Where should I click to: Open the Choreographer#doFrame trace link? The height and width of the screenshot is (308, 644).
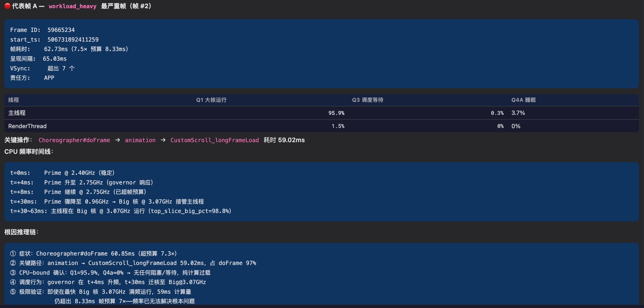coord(74,140)
